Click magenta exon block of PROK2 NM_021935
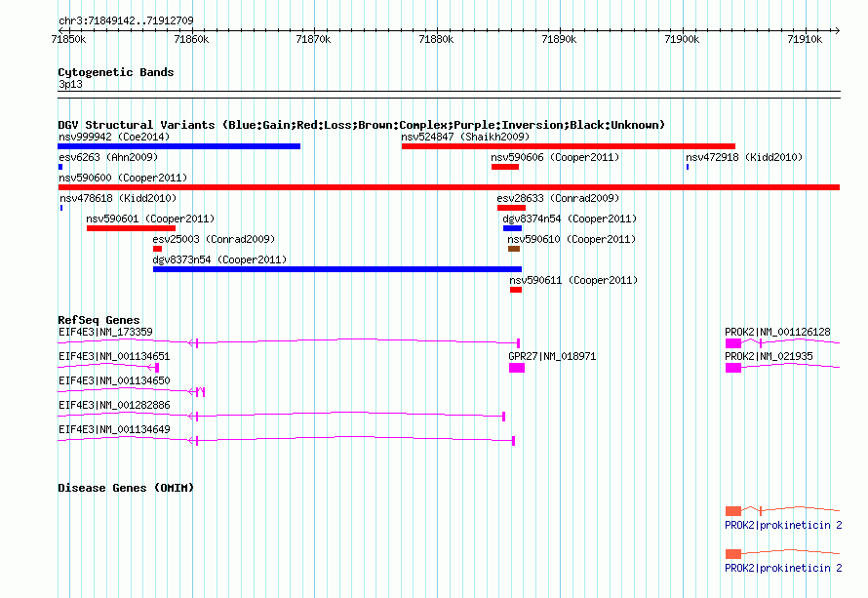The image size is (868, 598). click(733, 368)
